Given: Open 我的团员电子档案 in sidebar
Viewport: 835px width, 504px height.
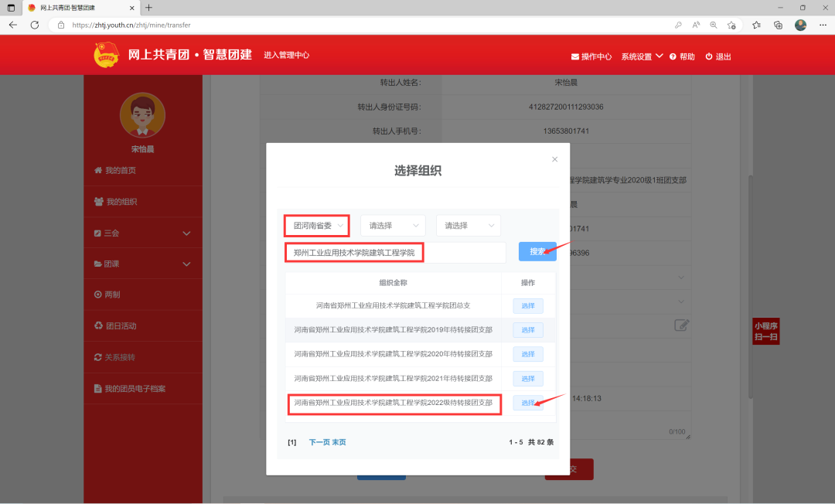Looking at the screenshot, I should pos(135,388).
